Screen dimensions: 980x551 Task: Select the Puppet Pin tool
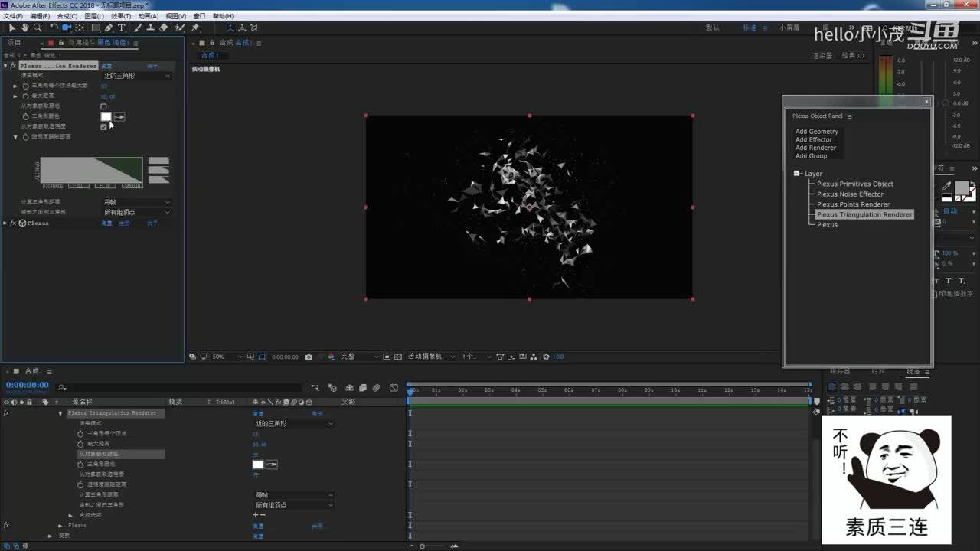[196, 28]
